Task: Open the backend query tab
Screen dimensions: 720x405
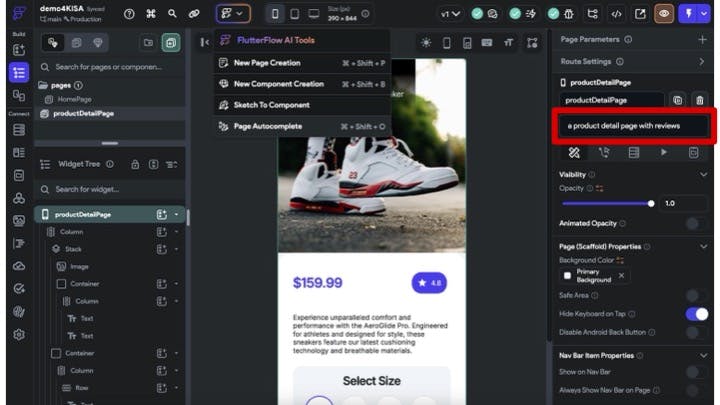Action: point(634,152)
